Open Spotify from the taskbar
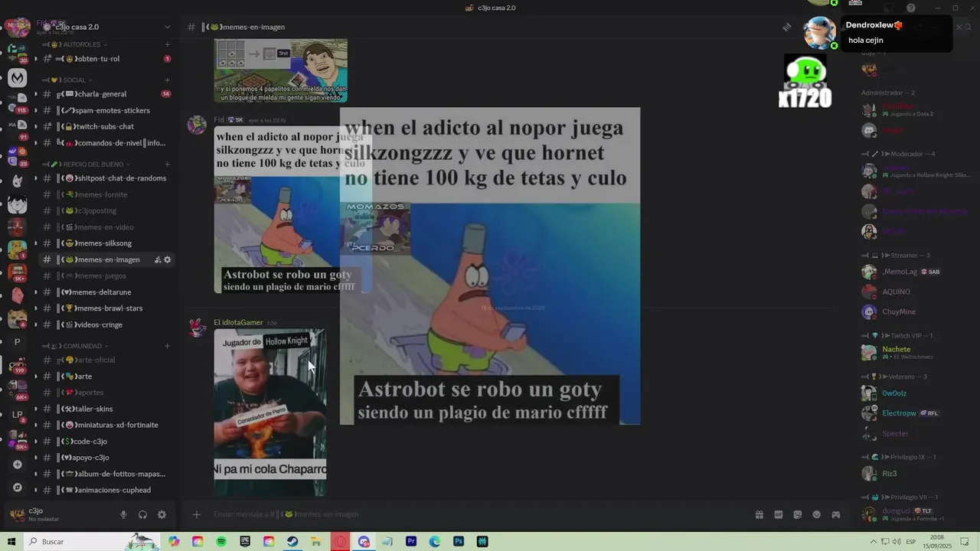This screenshot has height=551, width=980. tap(221, 541)
